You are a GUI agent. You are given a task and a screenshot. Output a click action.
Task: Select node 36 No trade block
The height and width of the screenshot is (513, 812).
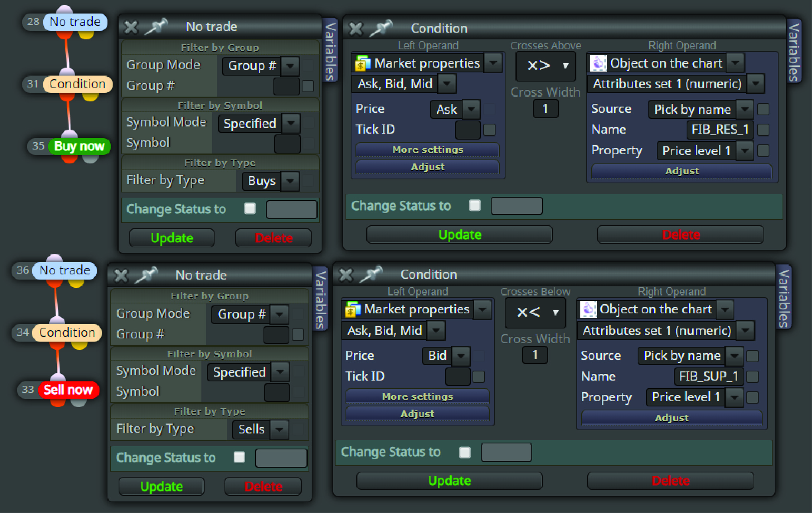click(65, 270)
